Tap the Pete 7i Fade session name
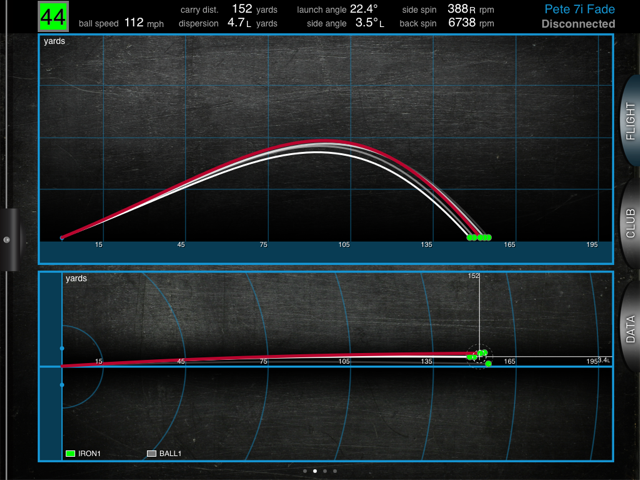 point(579,9)
